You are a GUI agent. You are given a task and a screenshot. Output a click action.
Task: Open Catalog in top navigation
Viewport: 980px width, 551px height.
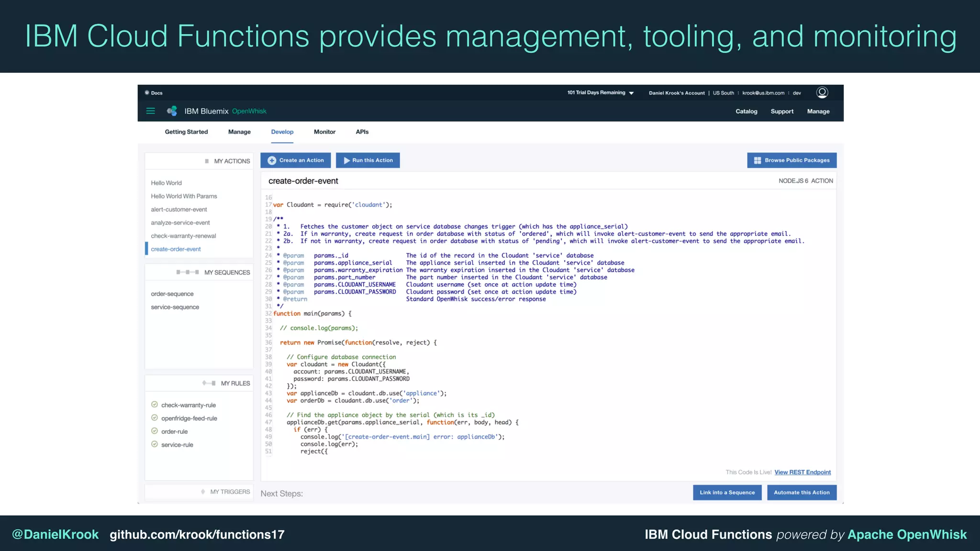[746, 111]
